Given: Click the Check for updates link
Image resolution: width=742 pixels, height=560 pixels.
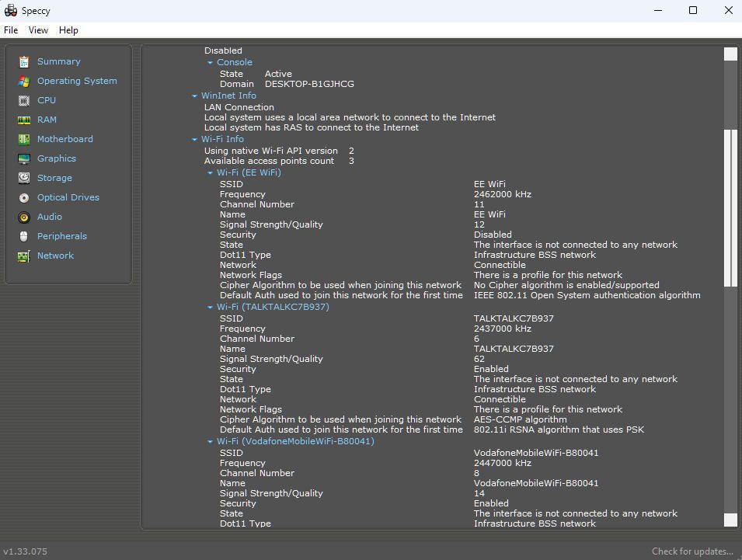Looking at the screenshot, I should 692,551.
